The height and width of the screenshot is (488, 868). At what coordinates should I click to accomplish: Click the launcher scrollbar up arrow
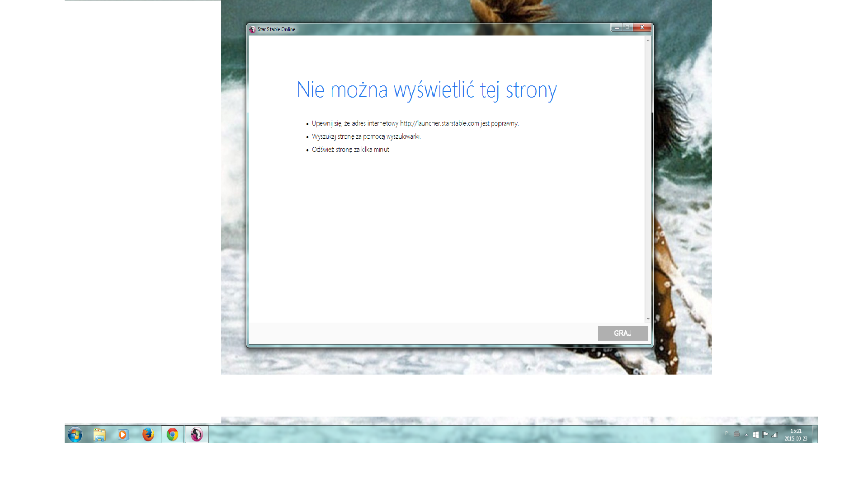coord(648,41)
